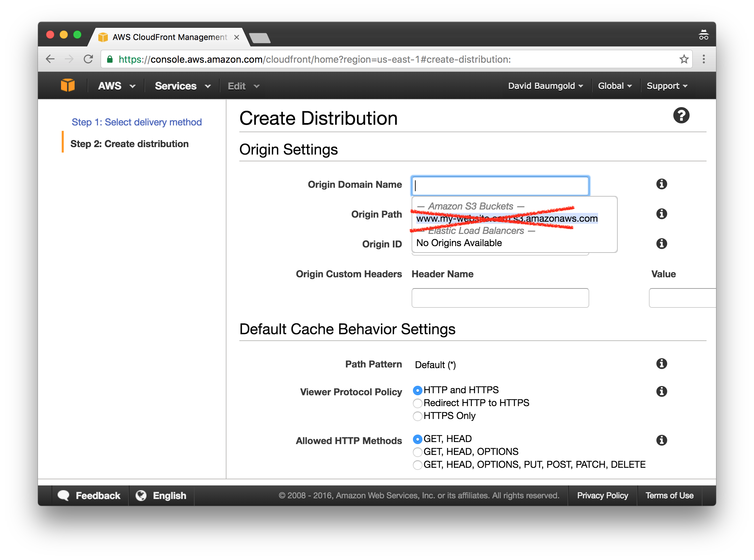The width and height of the screenshot is (754, 560).
Task: Open the Privacy Policy link
Action: pos(602,496)
